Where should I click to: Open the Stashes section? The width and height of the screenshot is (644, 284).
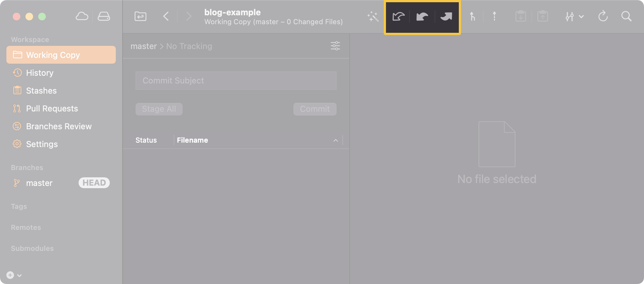click(x=41, y=91)
